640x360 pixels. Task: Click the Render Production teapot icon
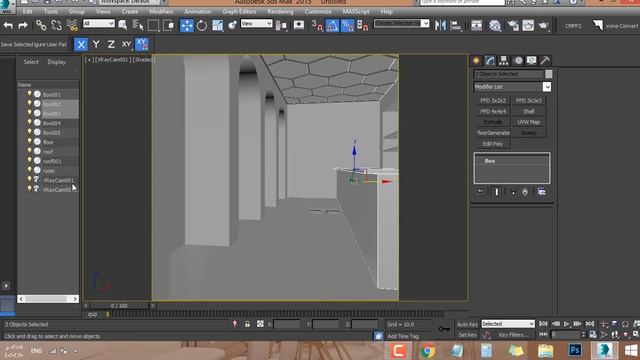tap(543, 25)
